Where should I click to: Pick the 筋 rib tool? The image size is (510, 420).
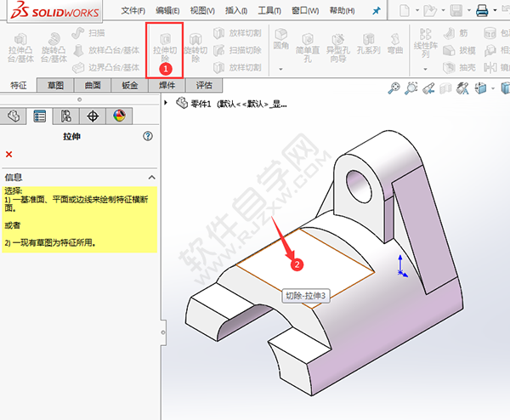point(456,33)
